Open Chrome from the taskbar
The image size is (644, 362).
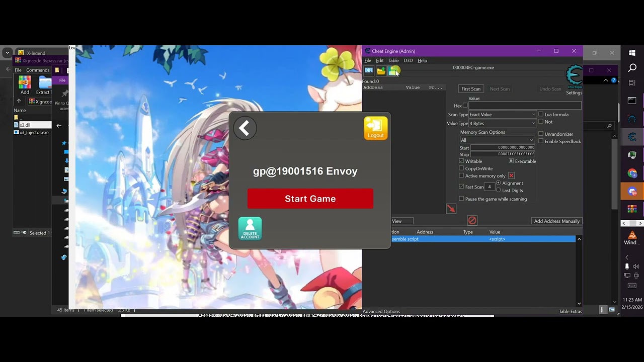pyautogui.click(x=632, y=173)
